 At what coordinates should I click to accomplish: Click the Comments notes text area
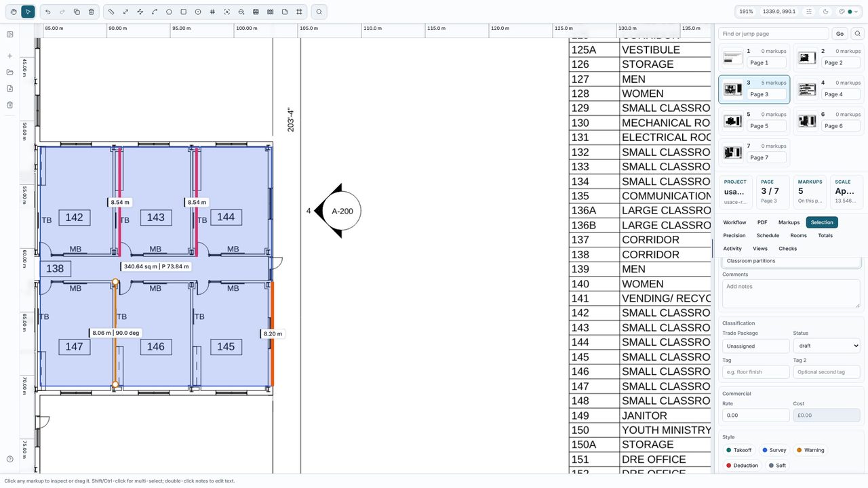791,294
